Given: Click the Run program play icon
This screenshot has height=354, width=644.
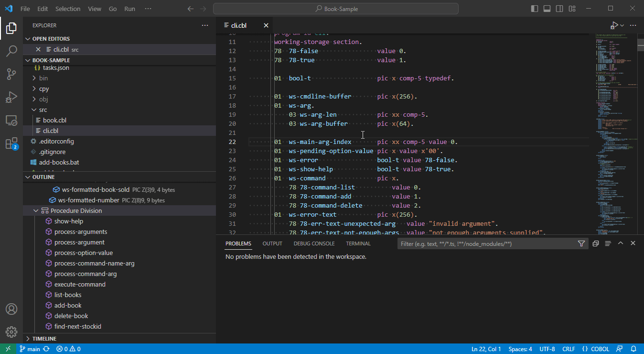Looking at the screenshot, I should 614,25.
